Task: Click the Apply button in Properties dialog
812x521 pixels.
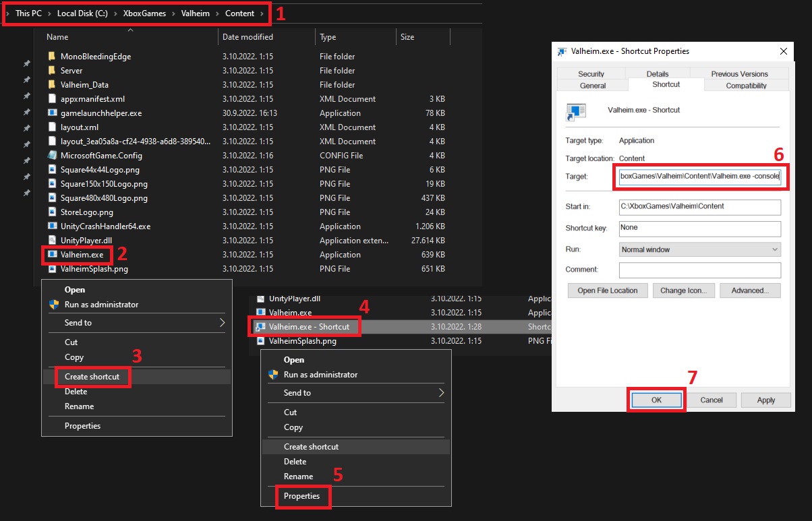Action: click(x=766, y=400)
